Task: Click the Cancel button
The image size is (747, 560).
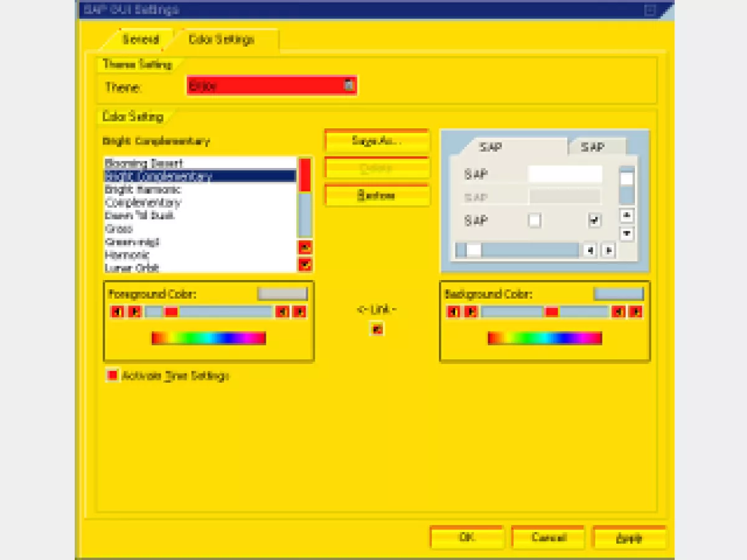Action: point(548,538)
